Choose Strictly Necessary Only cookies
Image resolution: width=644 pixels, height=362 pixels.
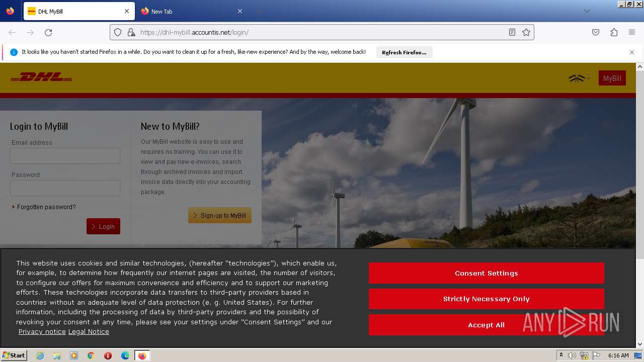[486, 299]
